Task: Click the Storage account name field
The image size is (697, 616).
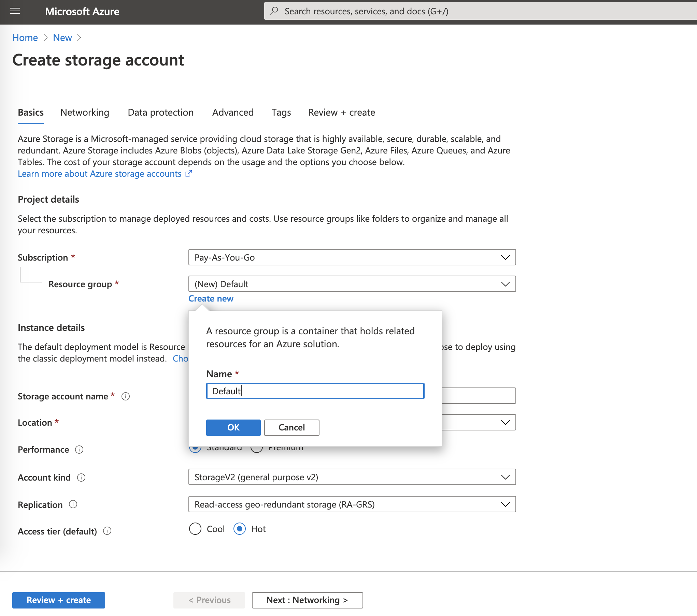Action: tap(479, 396)
